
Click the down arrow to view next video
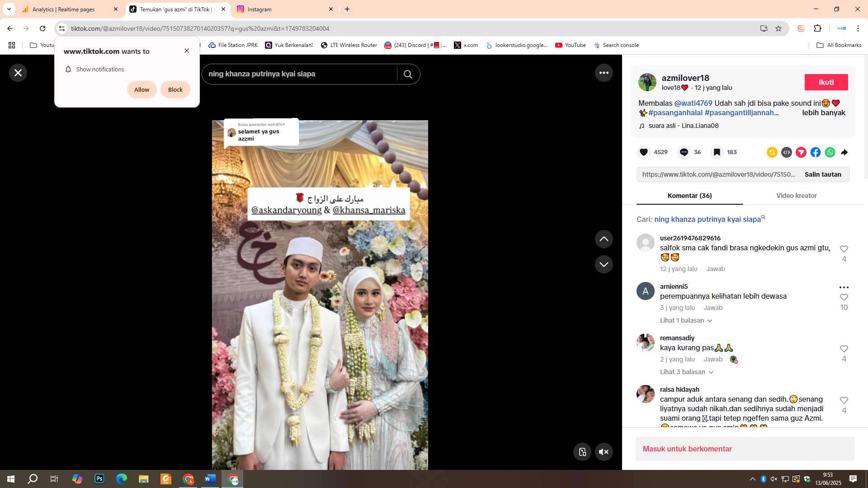604,264
